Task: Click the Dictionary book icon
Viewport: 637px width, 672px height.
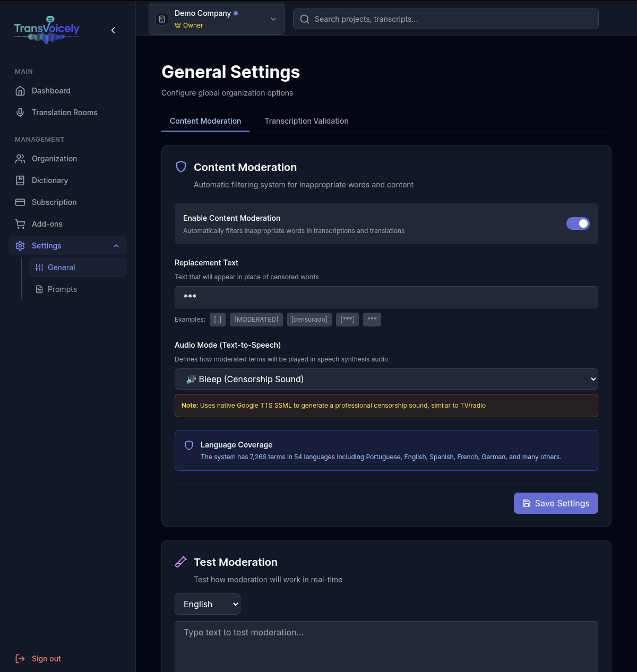Action: [20, 180]
